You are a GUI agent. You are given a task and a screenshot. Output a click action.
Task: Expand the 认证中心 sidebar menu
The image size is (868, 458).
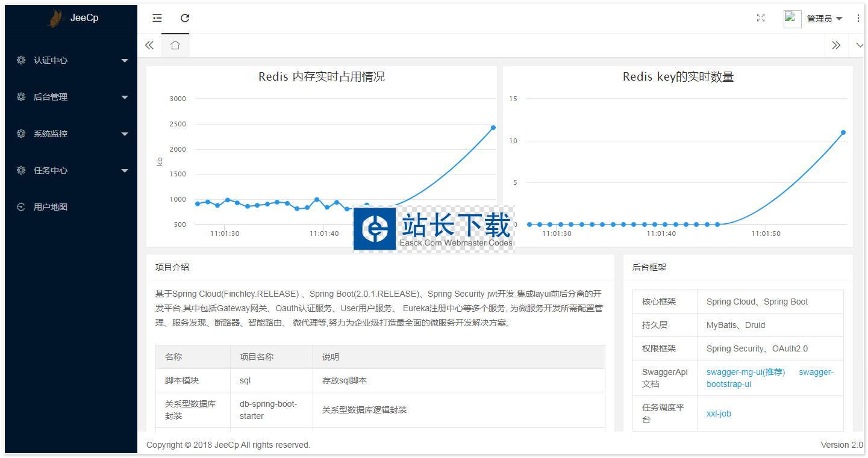[71, 60]
